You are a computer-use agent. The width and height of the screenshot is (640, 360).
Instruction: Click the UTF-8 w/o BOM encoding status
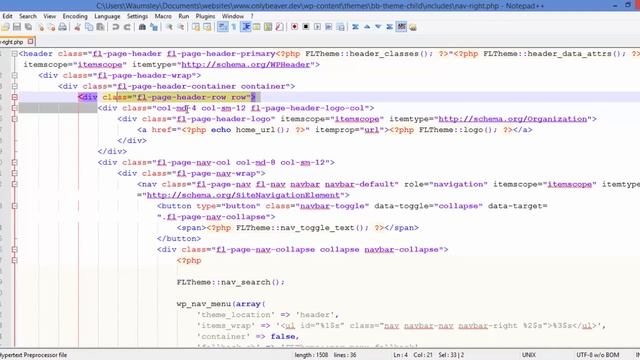(598, 355)
